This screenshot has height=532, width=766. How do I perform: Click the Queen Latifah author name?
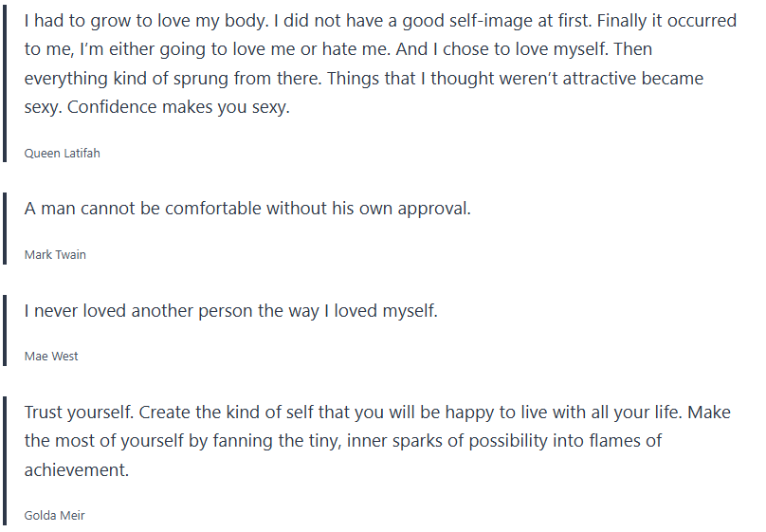click(62, 153)
